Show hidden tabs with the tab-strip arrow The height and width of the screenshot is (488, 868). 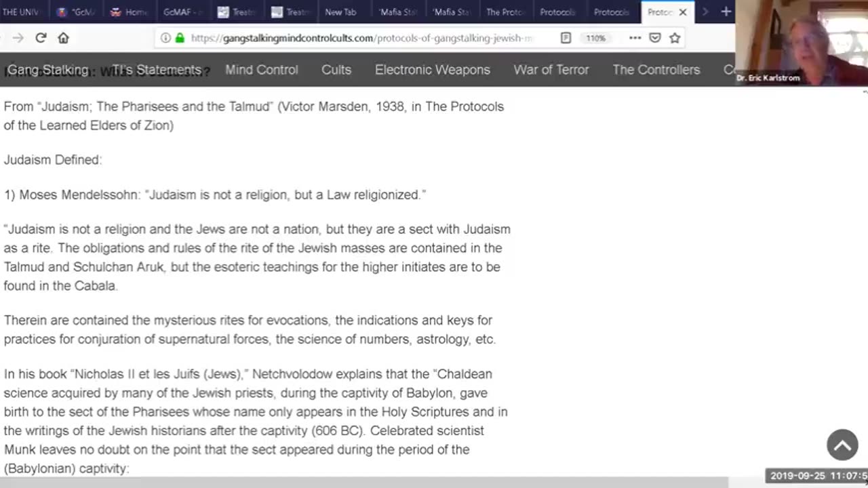705,12
